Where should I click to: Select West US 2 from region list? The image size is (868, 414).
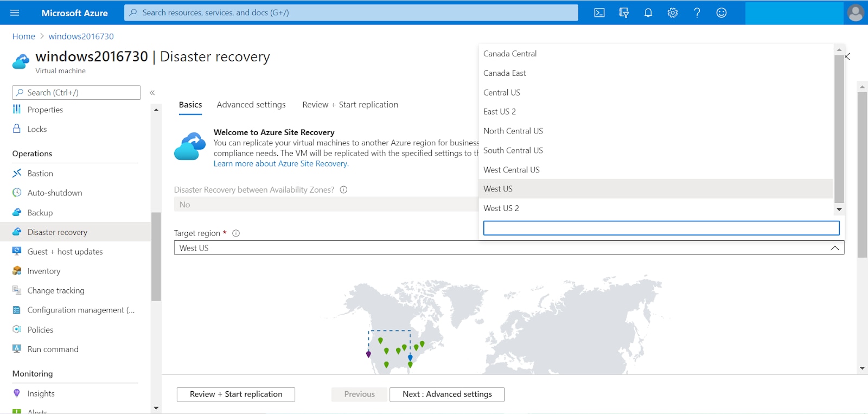[501, 208]
